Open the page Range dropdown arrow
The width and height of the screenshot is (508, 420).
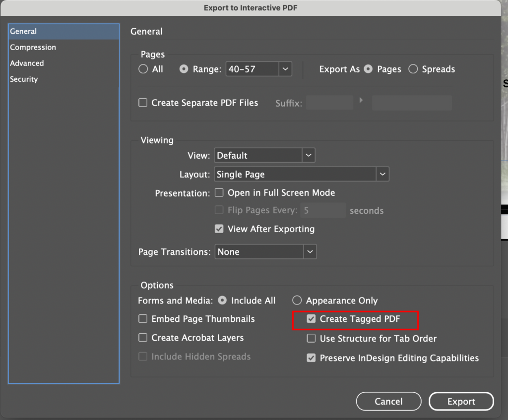(285, 69)
